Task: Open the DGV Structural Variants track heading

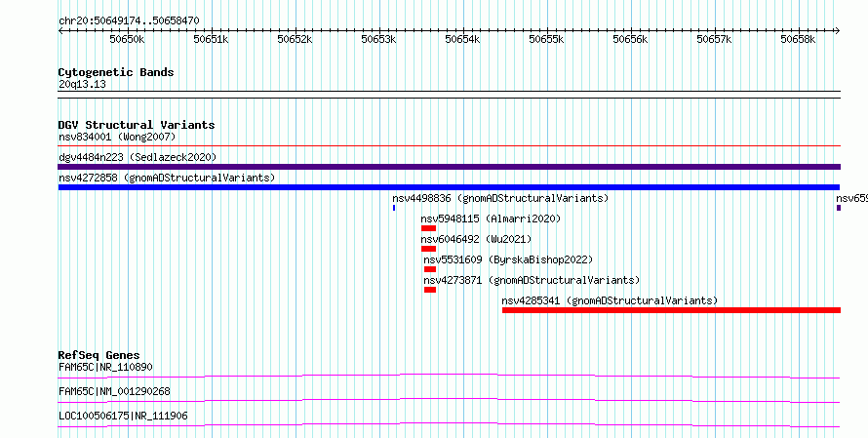Action: [x=137, y=125]
